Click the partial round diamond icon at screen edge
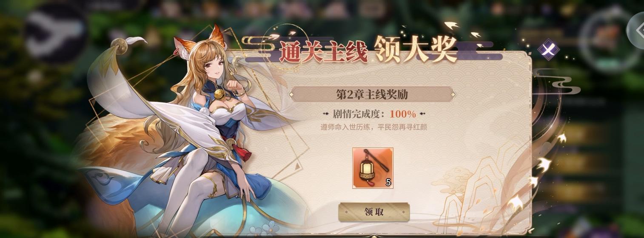The height and width of the screenshot is (238, 644). tap(636, 30)
